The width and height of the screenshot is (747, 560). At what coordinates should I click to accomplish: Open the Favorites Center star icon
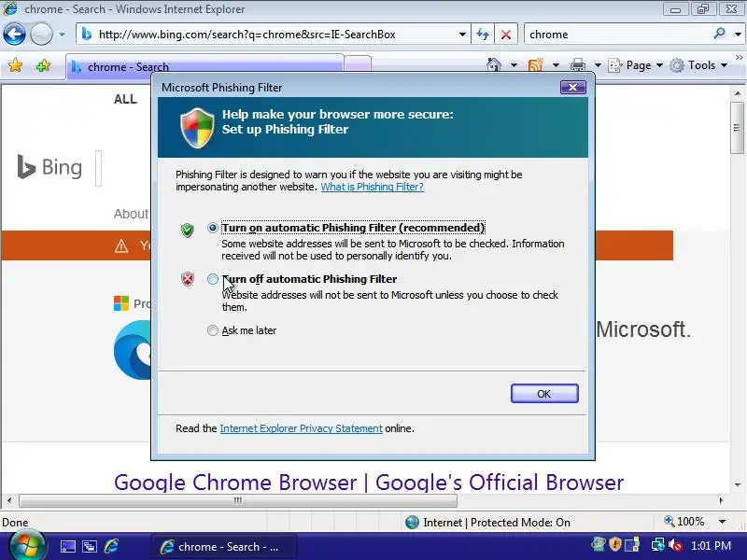coord(15,65)
